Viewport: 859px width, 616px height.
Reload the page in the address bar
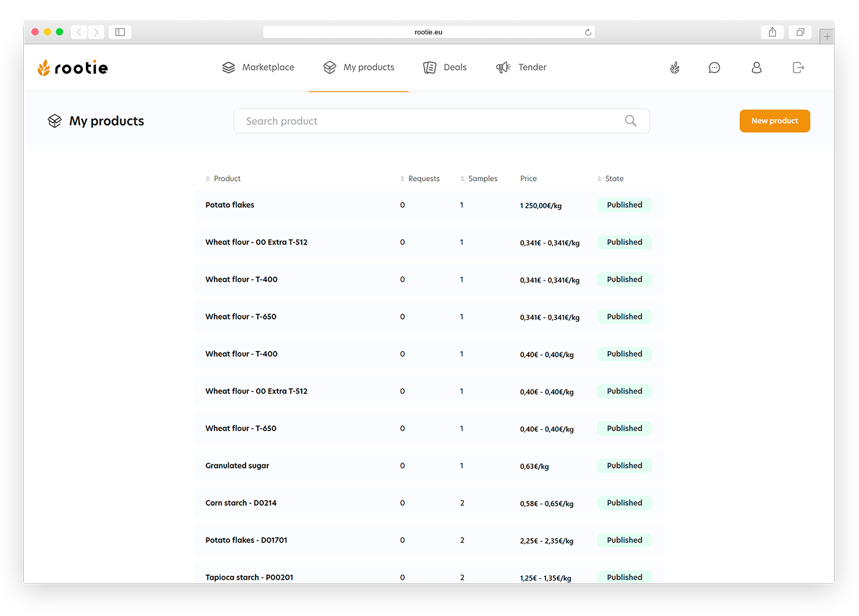pyautogui.click(x=588, y=32)
